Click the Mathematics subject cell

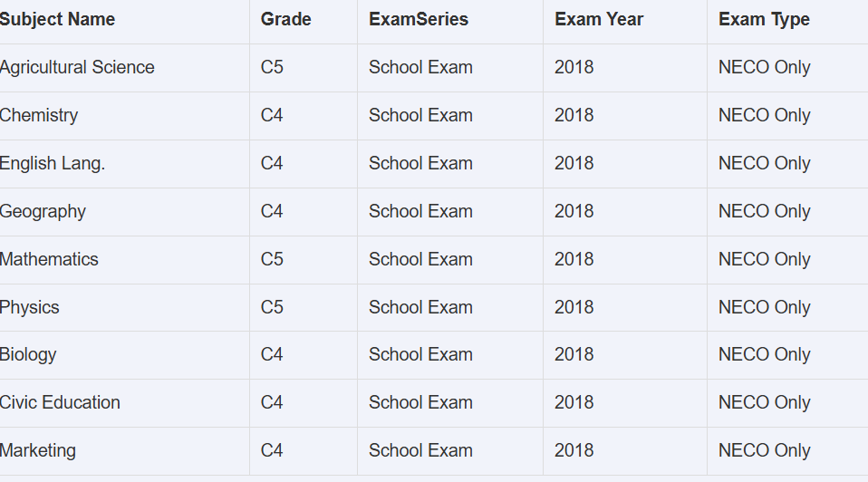(x=50, y=259)
